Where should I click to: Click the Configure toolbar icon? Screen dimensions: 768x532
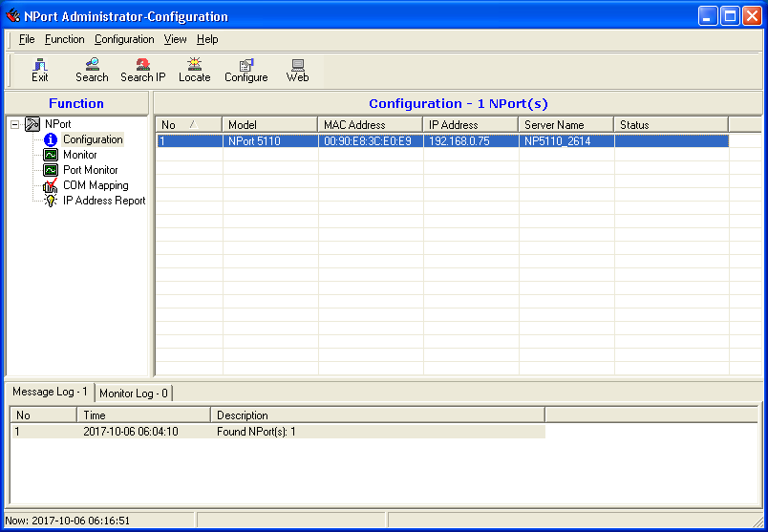coord(245,70)
